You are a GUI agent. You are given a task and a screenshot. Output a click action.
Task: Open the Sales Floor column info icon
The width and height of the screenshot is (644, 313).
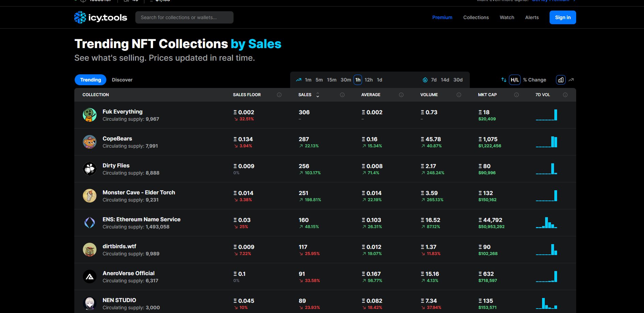[279, 95]
